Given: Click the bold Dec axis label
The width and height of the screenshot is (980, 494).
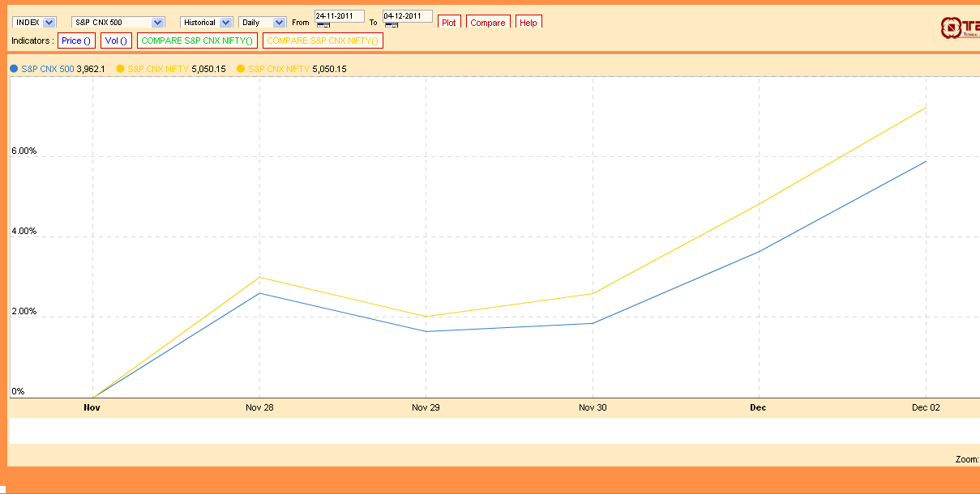Looking at the screenshot, I should coord(759,407).
